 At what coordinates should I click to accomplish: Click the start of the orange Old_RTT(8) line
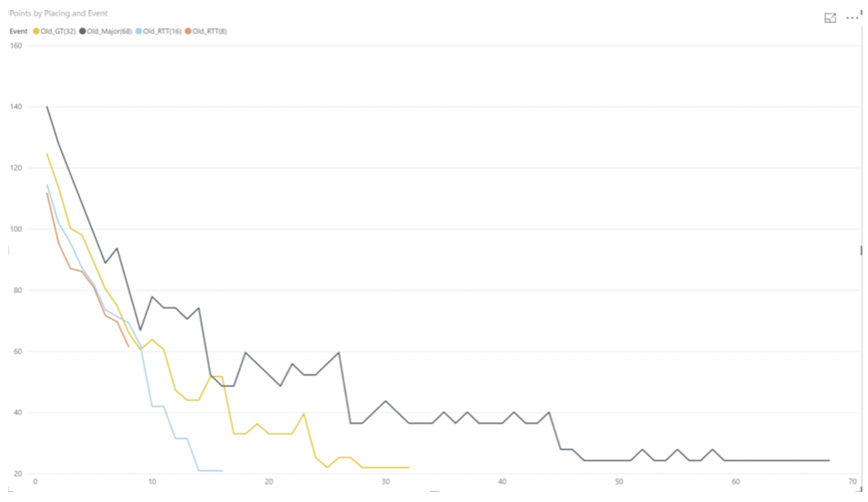point(47,193)
